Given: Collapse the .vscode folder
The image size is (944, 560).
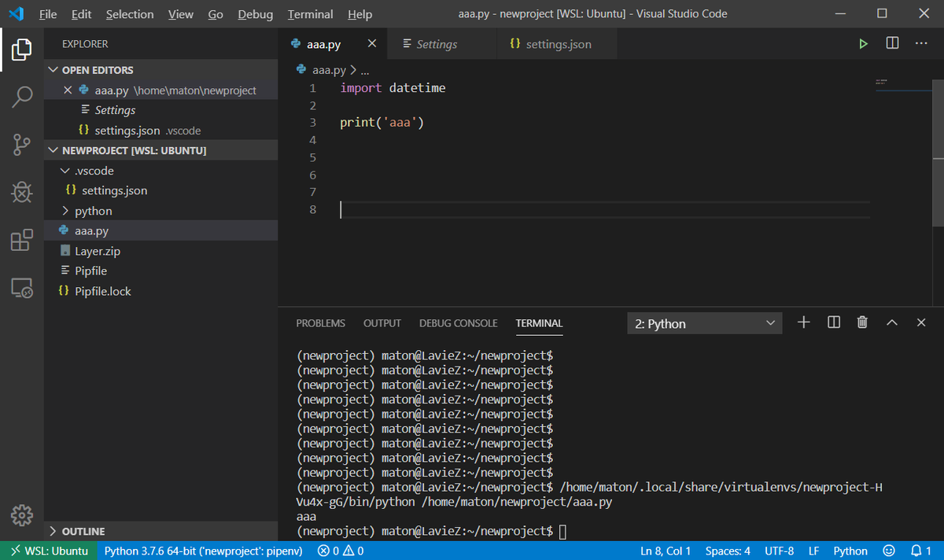Looking at the screenshot, I should pos(66,171).
